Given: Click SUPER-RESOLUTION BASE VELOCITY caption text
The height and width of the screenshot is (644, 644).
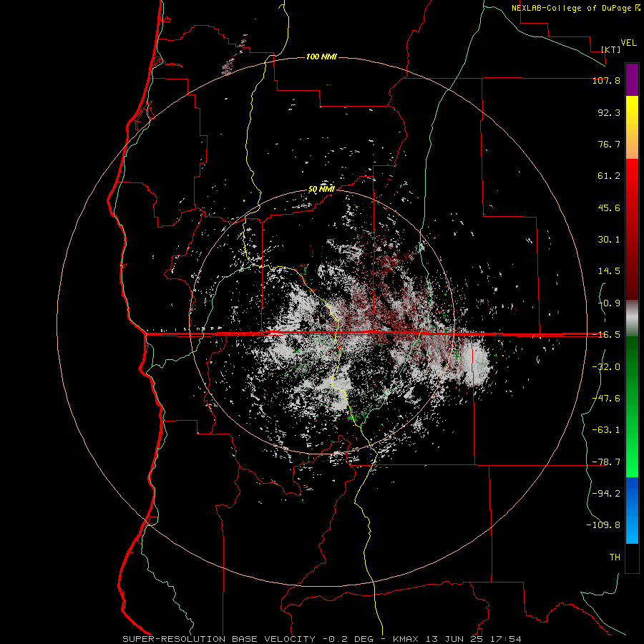Looking at the screenshot, I should pyautogui.click(x=218, y=639).
